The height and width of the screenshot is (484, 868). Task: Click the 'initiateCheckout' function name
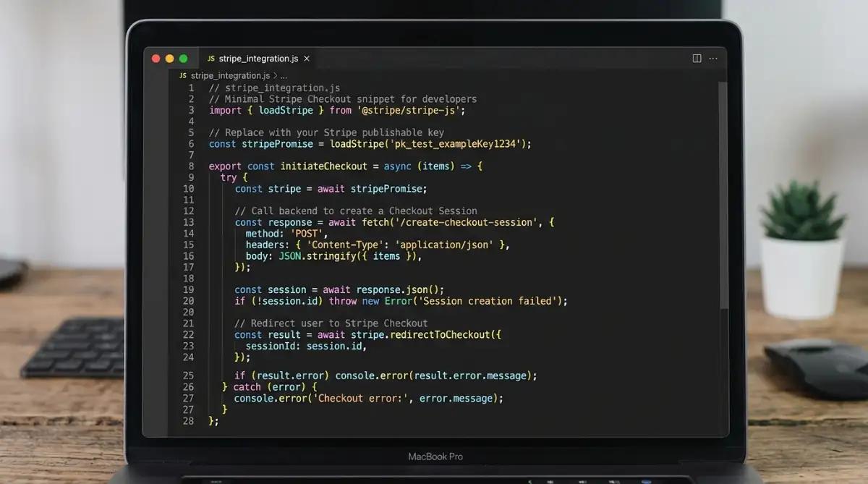(324, 166)
